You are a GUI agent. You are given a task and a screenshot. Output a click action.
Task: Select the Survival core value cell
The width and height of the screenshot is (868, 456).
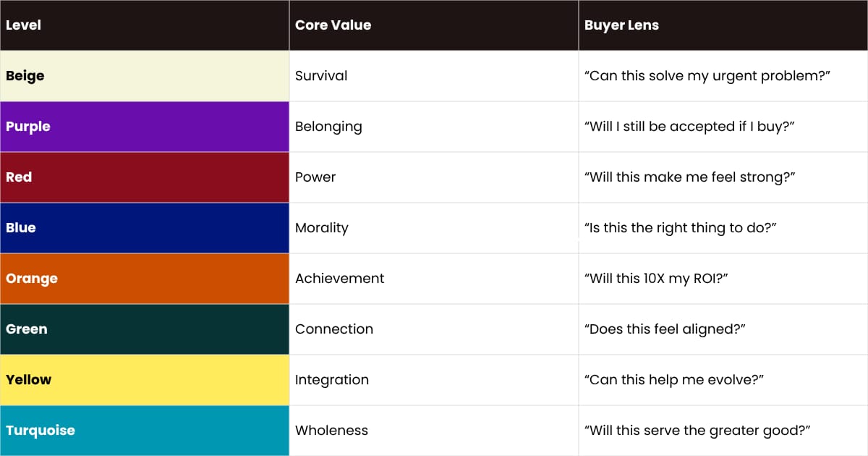point(434,76)
